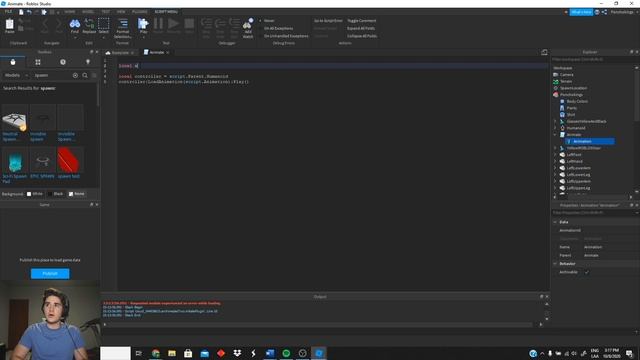The image size is (640, 360).
Task: Clear the Toolbox search text
Action: tap(75, 75)
